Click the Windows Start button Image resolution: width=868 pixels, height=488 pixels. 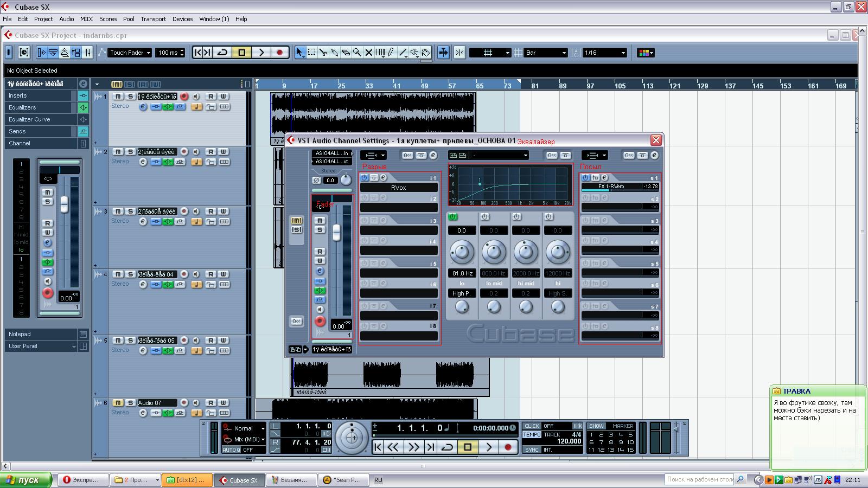(26, 480)
